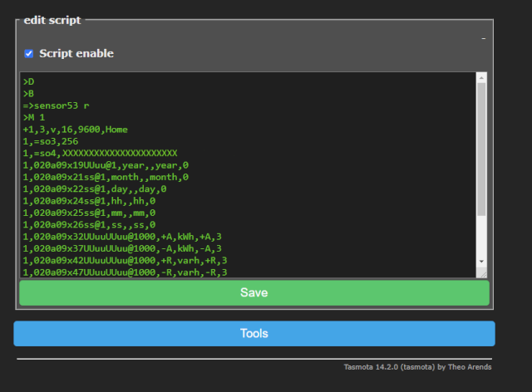This screenshot has height=392, width=532.
Task: Click the +1,3,v,16,9600,Home line
Action: pyautogui.click(x=76, y=130)
